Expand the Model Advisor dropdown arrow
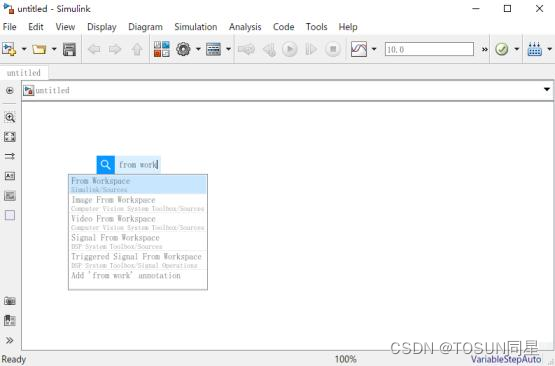This screenshot has height=366, width=555. 517,49
